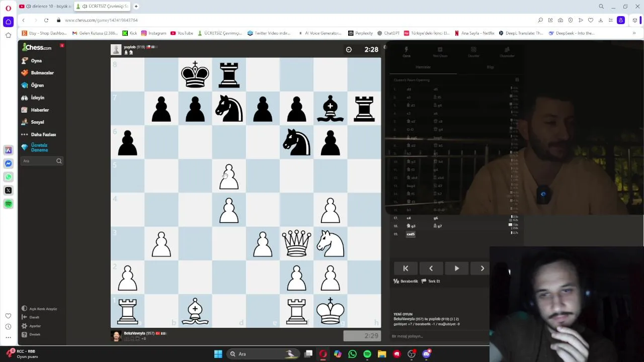Viewport: 644px width, 362px height.
Task: Open a new browser tab
Action: click(136, 6)
